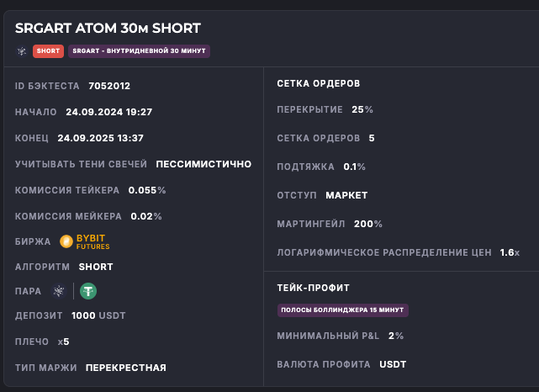Click the SRGART внутридневной 30 минут tag
The width and height of the screenshot is (539, 392).
tap(139, 51)
